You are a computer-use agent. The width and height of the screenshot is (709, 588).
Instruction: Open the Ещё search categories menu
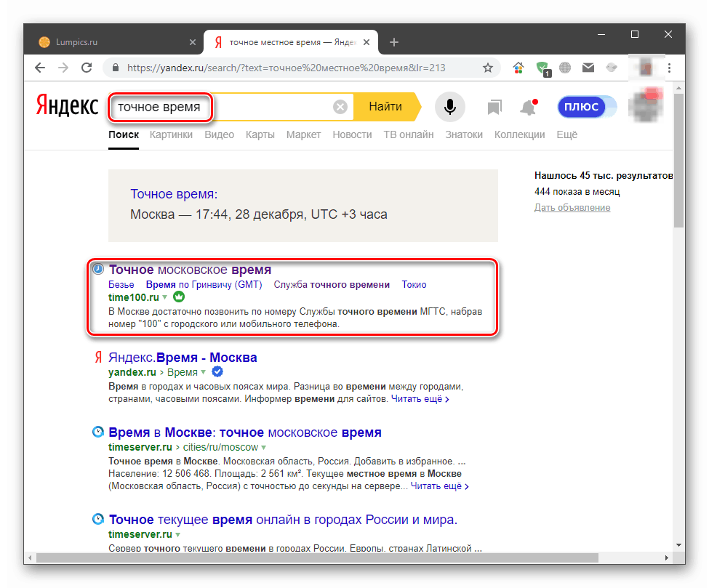tap(566, 134)
